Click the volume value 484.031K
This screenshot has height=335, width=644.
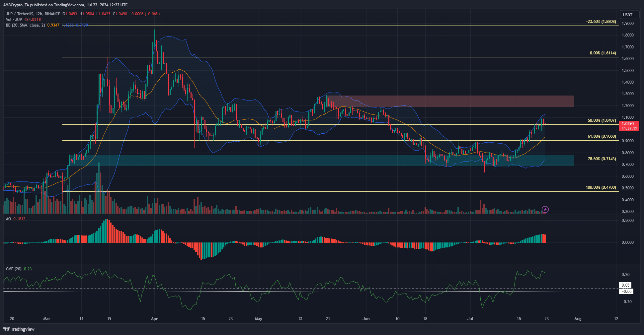33,20
